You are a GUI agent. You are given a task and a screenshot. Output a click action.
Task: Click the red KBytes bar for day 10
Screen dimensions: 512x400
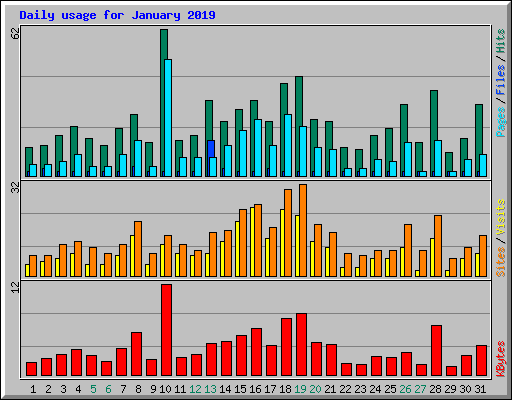166,330
